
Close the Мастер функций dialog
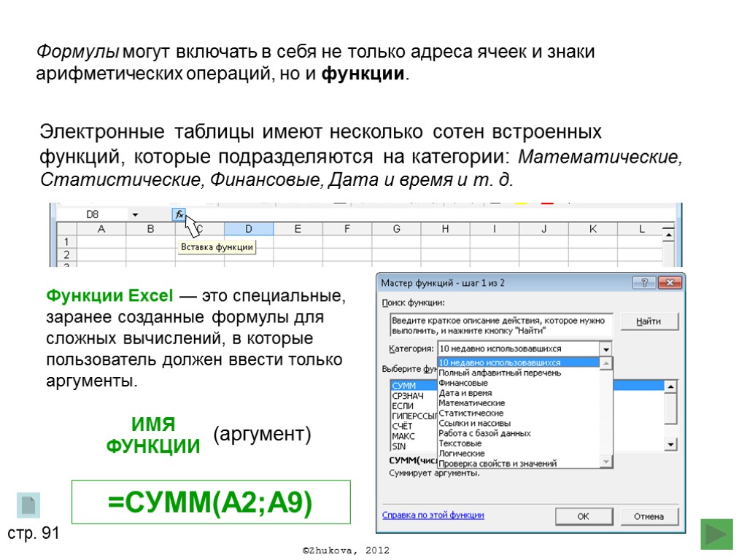tap(670, 283)
